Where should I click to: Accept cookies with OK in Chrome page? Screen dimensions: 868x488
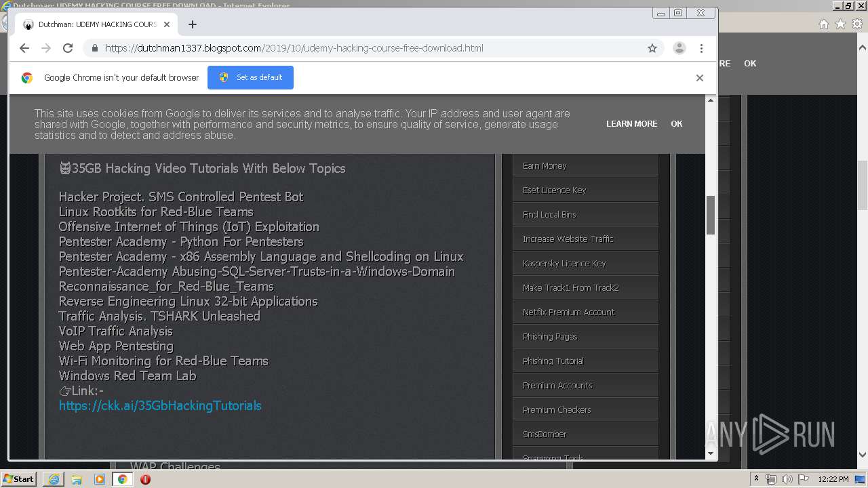pyautogui.click(x=677, y=124)
